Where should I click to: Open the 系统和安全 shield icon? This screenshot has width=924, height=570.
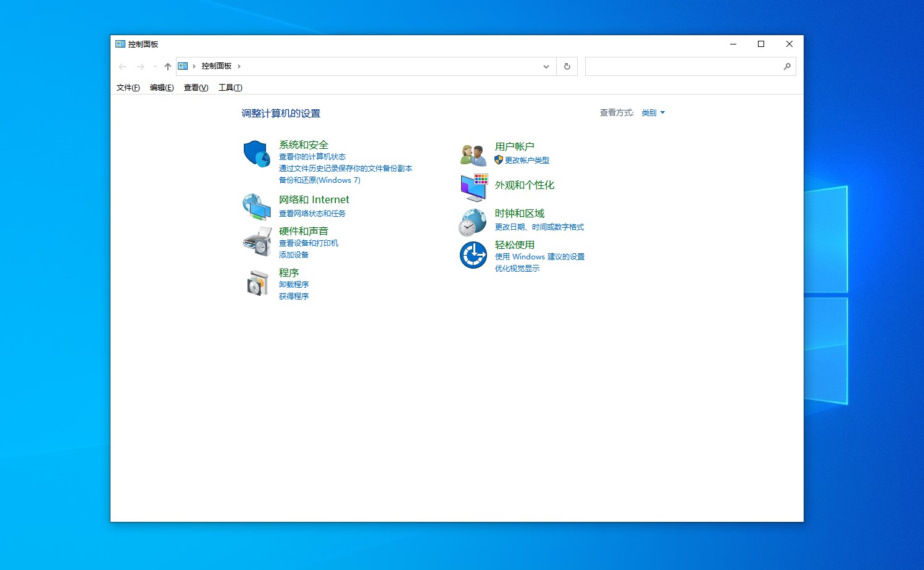pyautogui.click(x=257, y=154)
